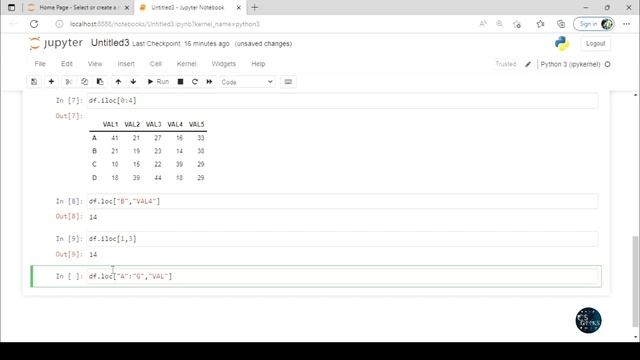
Task: Click value 41 in row A
Action: tap(115, 138)
